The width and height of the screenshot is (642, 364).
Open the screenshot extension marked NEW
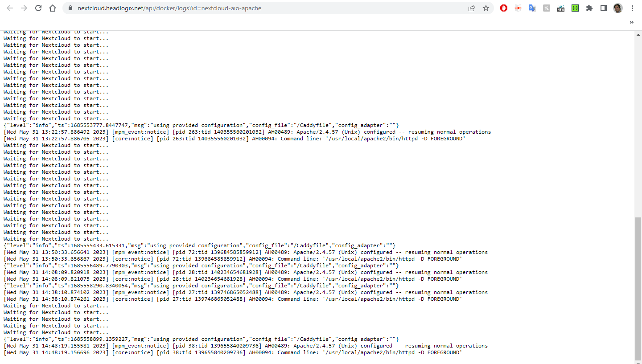click(560, 8)
